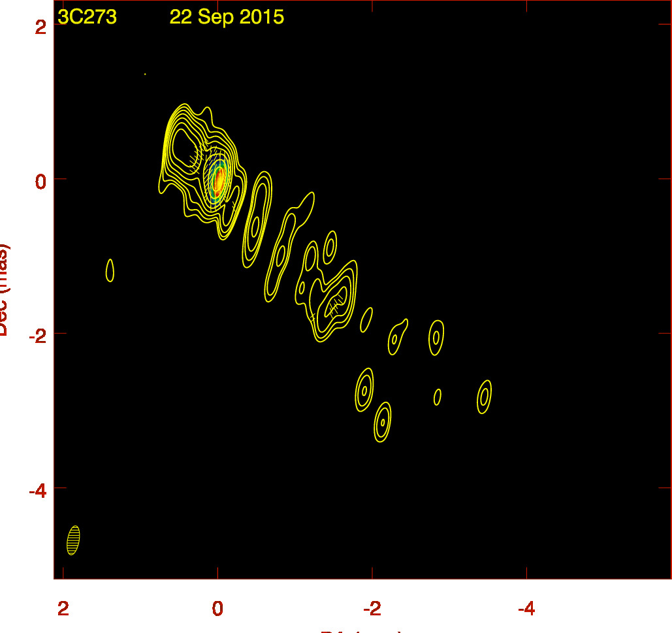672x633 pixels.
Task: Click the isolated contour left of the core
Action: [x=110, y=270]
